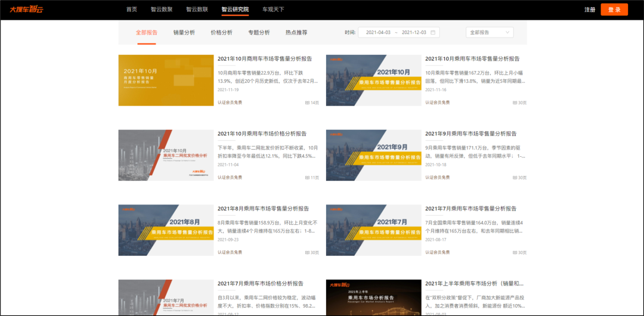
Task: Switch to the 价格分析 tab
Action: [x=221, y=32]
